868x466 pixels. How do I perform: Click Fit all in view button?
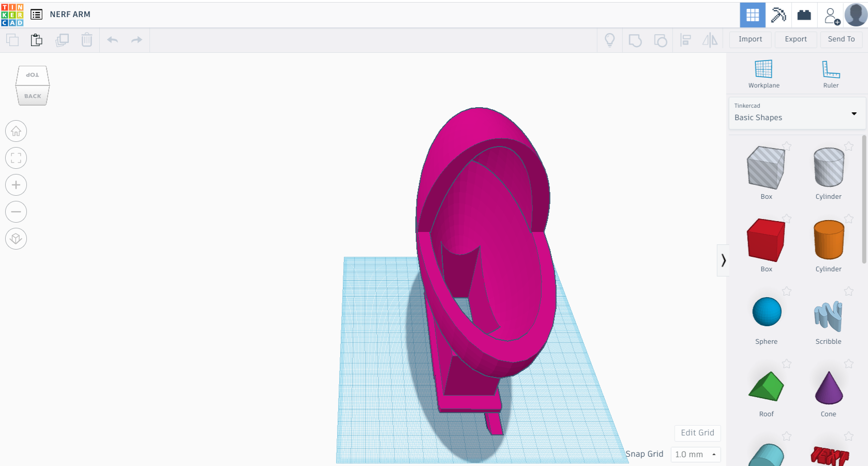click(16, 158)
